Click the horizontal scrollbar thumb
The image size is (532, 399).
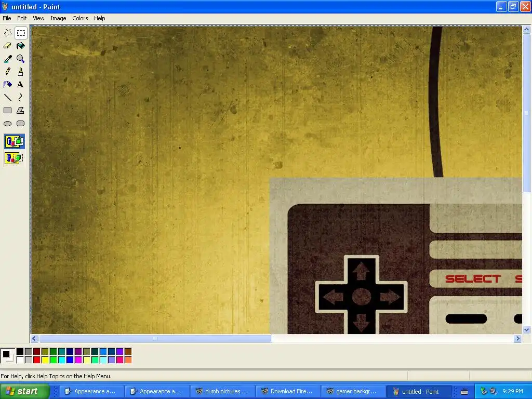[155, 338]
